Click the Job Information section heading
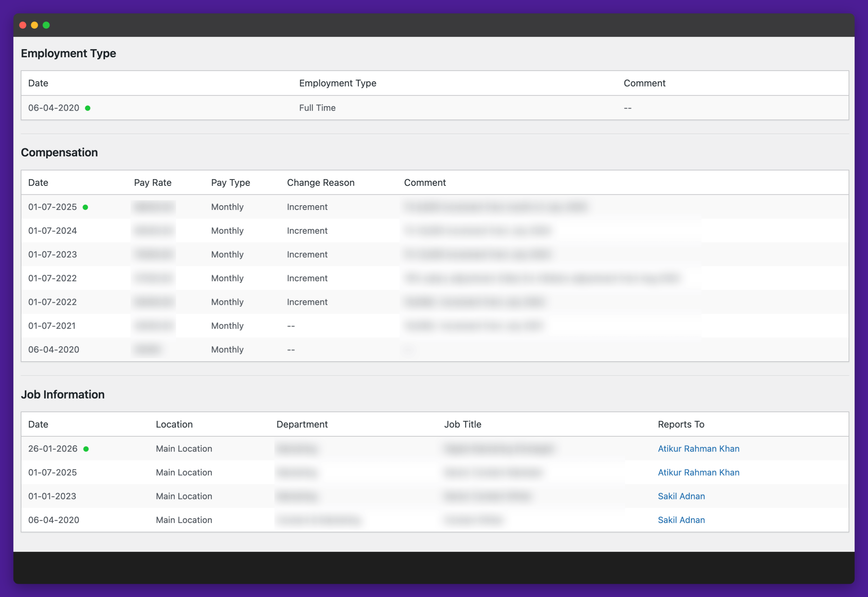 tap(62, 394)
